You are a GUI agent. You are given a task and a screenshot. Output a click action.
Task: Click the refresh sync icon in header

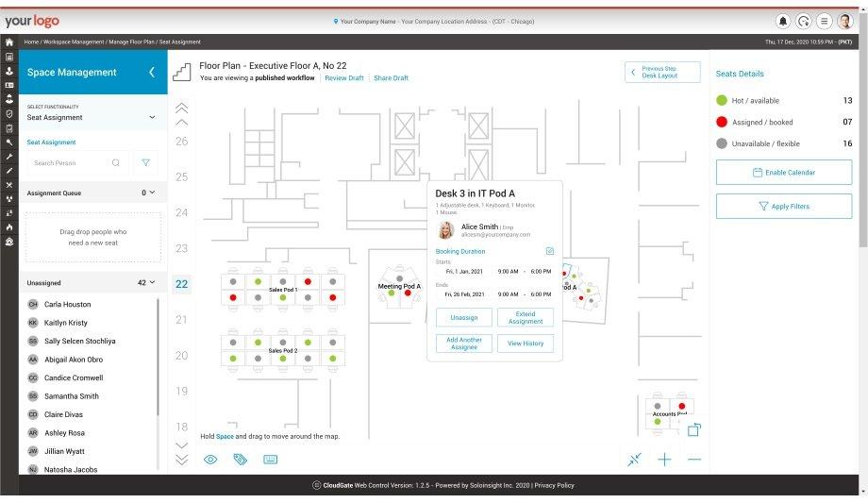tap(803, 21)
